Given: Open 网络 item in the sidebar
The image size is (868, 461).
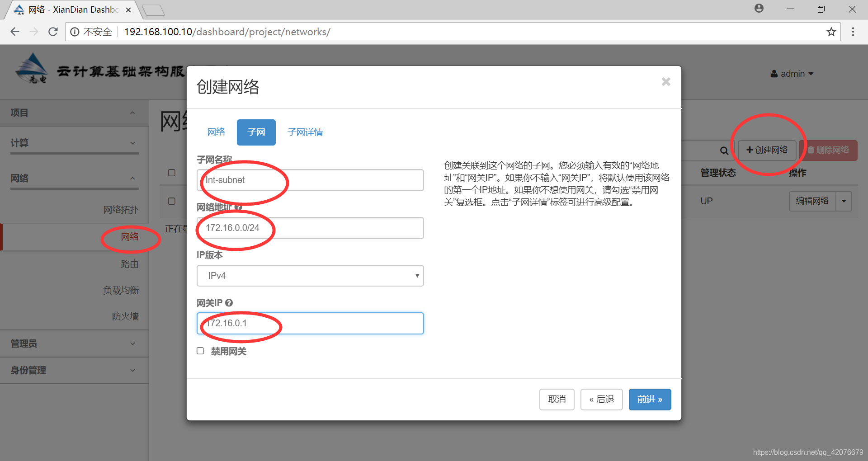Looking at the screenshot, I should (130, 237).
